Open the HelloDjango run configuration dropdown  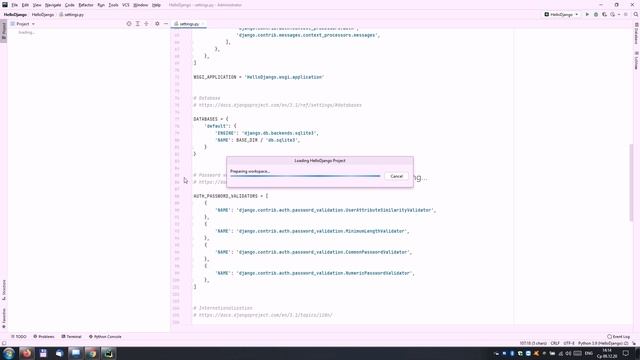click(x=561, y=15)
